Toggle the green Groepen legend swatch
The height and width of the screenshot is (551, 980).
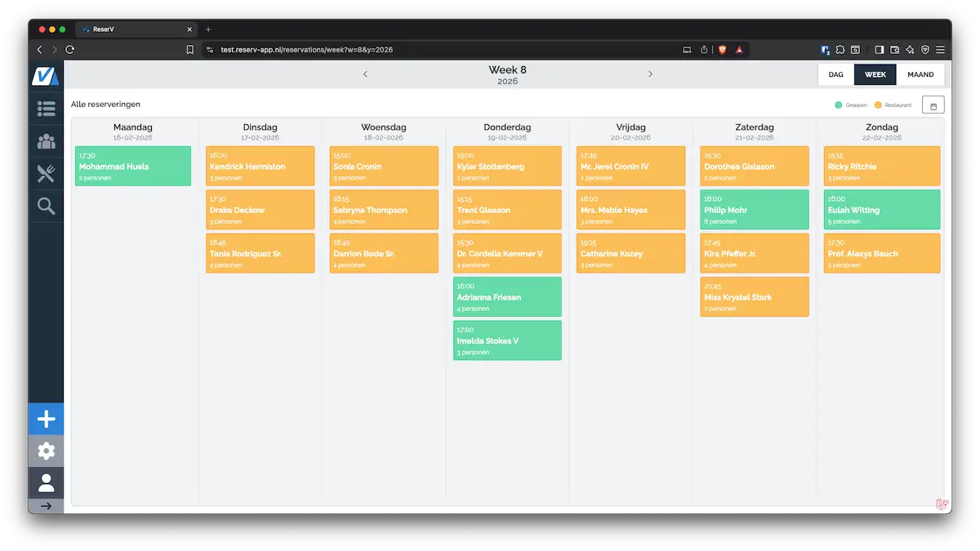tap(839, 105)
